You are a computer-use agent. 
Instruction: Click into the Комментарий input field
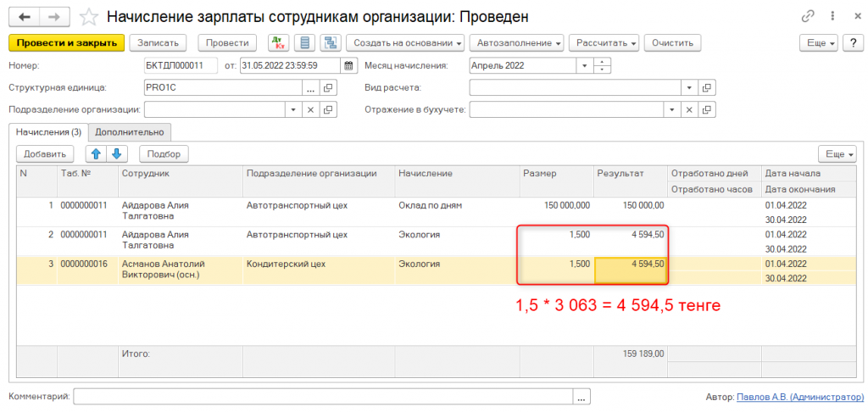[322, 397]
